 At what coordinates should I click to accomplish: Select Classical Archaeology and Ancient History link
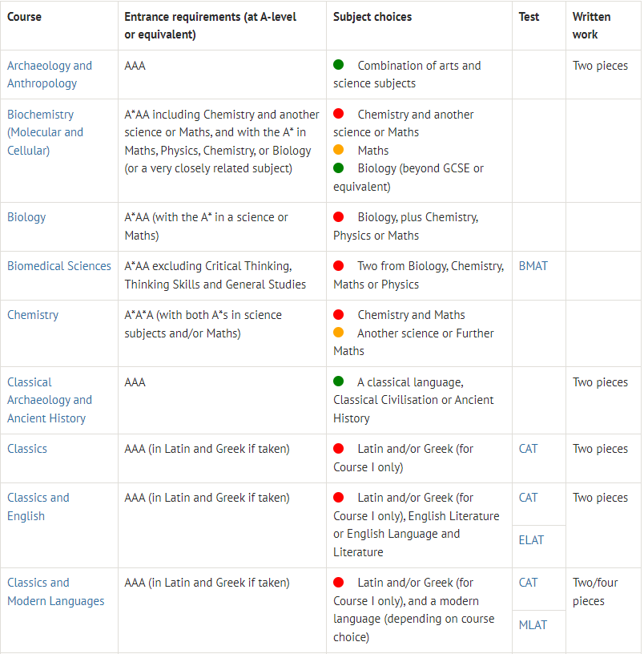click(50, 400)
